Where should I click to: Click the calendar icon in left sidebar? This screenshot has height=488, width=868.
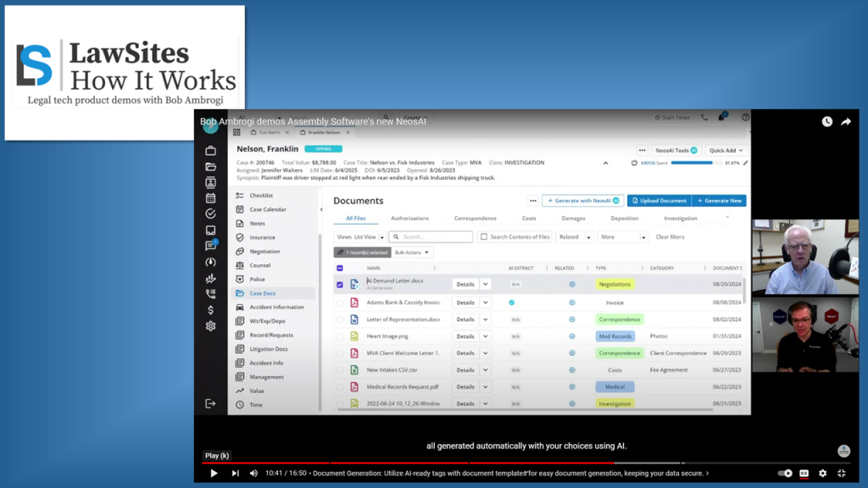(x=211, y=198)
